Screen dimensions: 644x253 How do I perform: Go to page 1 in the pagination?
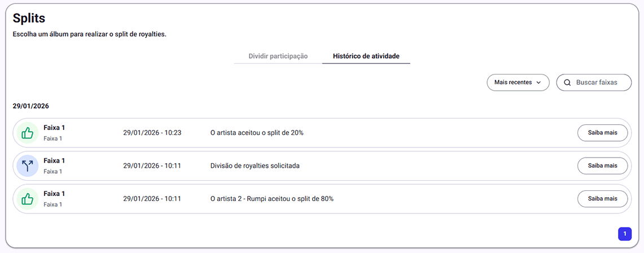625,234
